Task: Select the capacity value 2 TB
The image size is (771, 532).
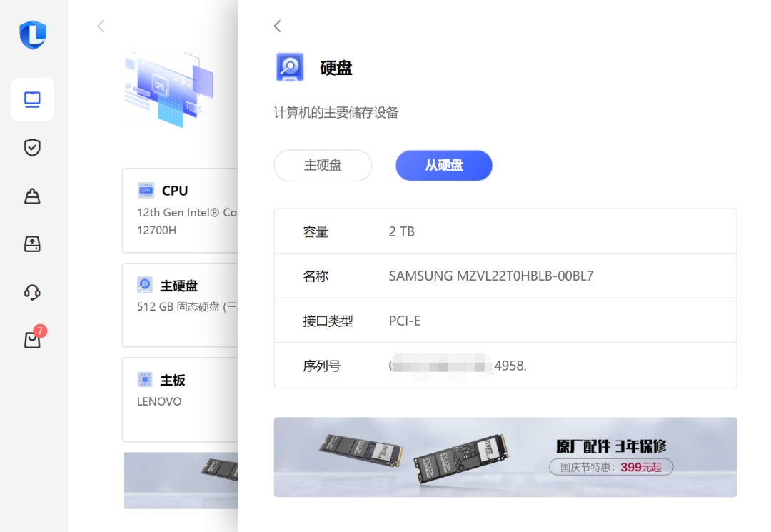Action: pos(402,231)
